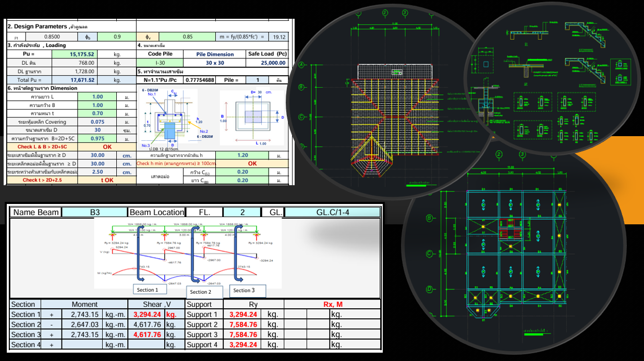The height and width of the screenshot is (361, 644).
Task: Click the 't OK' check result cell
Action: [107, 180]
